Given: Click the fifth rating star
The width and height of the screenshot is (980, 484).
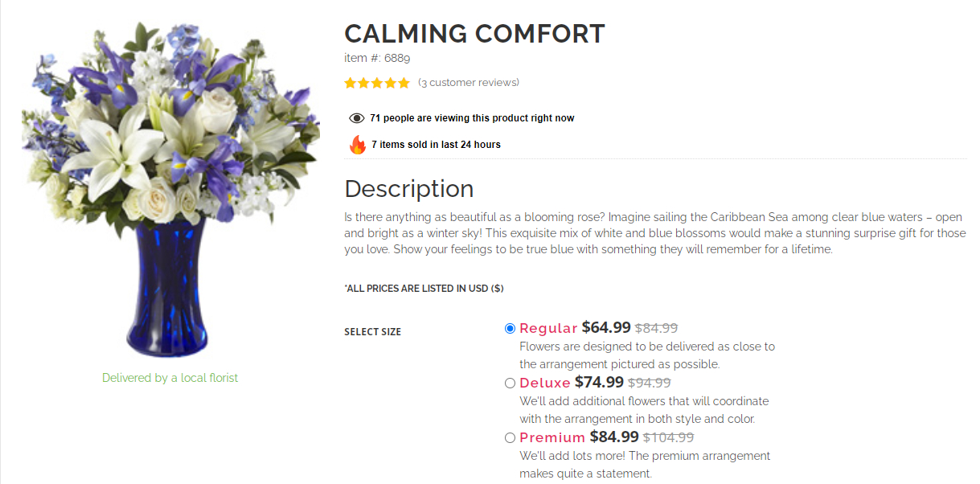Looking at the screenshot, I should [x=404, y=82].
